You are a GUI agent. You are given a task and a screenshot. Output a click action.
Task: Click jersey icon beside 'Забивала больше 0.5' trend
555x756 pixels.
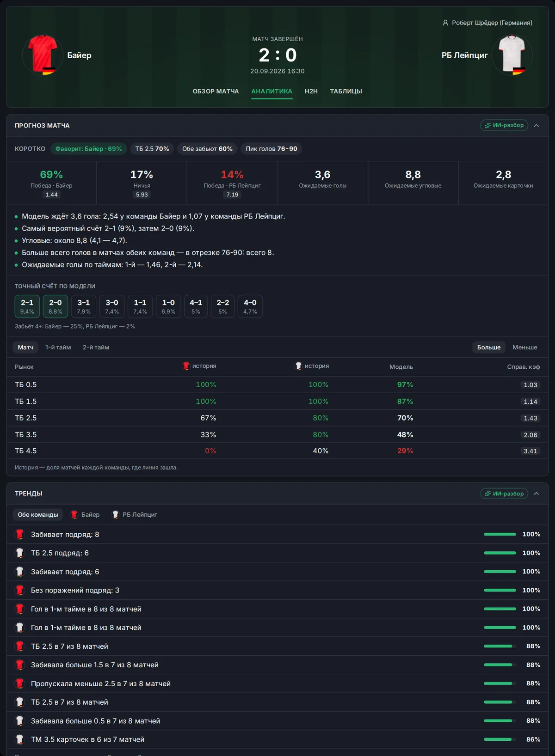tap(20, 720)
